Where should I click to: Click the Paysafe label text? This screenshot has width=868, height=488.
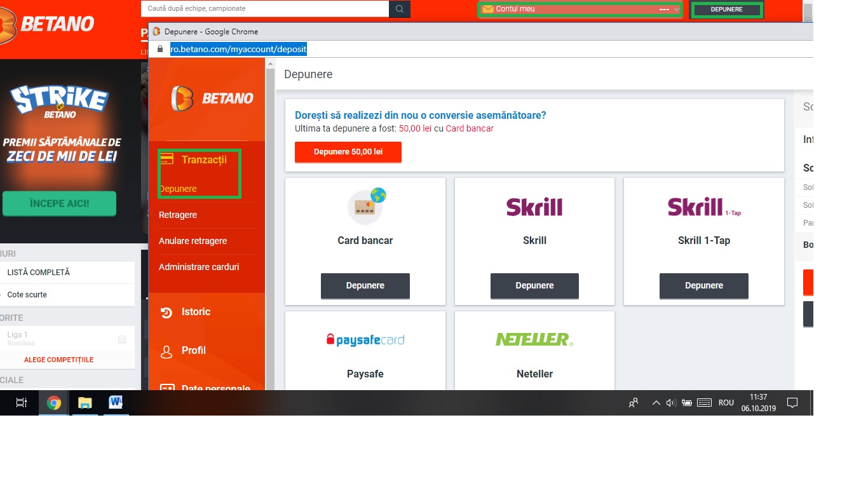tap(365, 374)
